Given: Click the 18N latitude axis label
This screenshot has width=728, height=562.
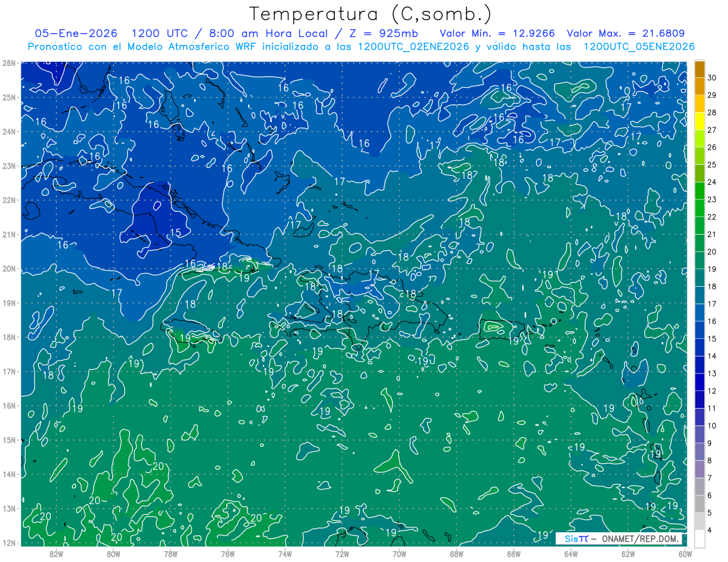Looking at the screenshot, I should pyautogui.click(x=9, y=337).
